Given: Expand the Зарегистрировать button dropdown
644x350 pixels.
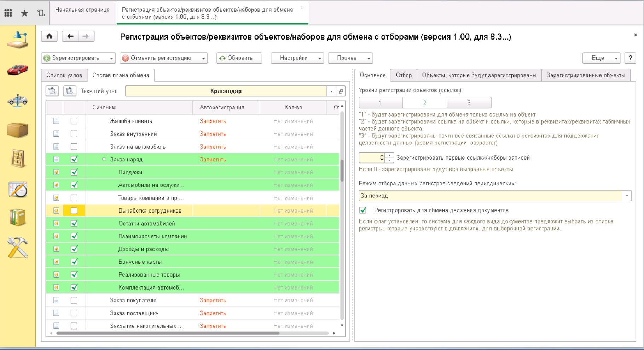Looking at the screenshot, I should point(111,58).
